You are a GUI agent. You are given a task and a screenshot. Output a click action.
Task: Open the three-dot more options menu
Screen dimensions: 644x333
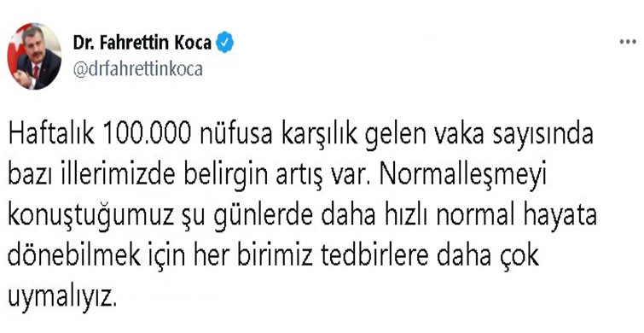[x=628, y=42]
